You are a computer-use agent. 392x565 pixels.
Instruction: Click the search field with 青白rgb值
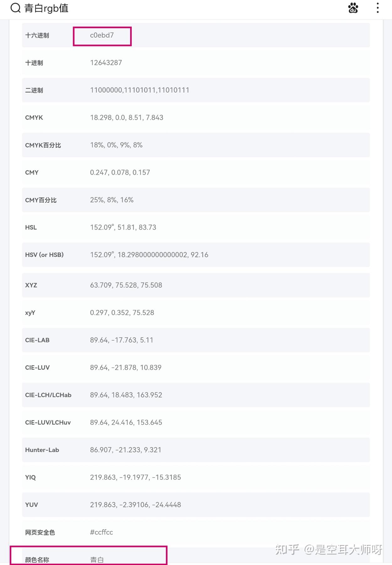click(x=46, y=8)
